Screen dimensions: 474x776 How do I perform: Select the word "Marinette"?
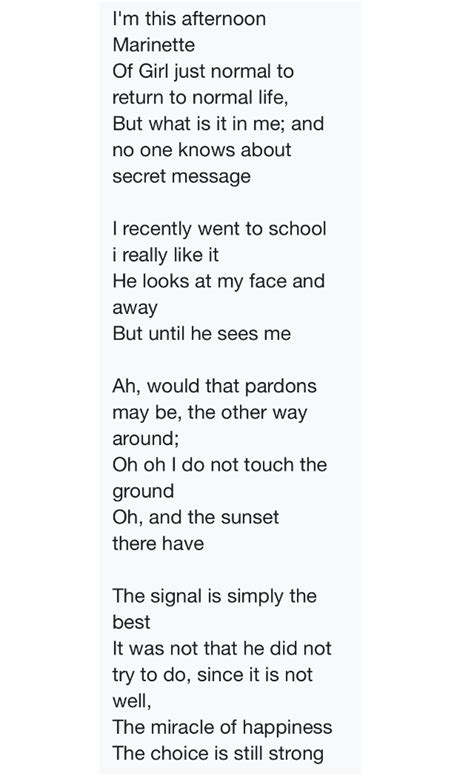pos(153,45)
